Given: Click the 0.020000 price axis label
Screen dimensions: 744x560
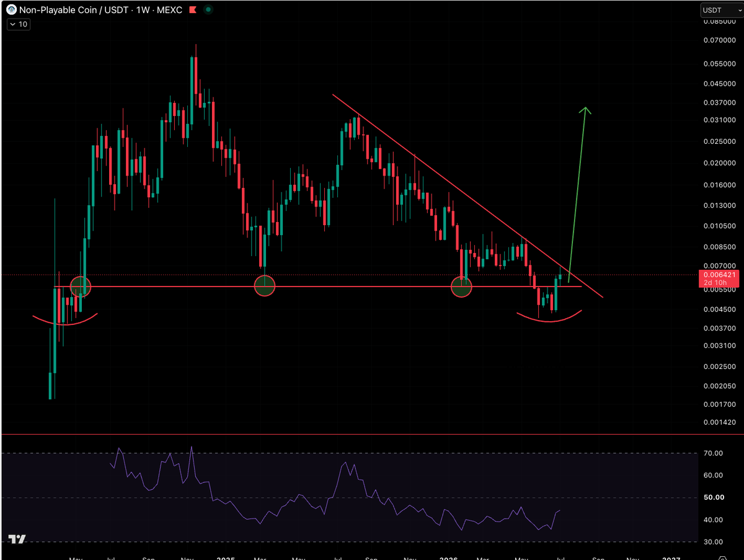Looking at the screenshot, I should pos(719,163).
